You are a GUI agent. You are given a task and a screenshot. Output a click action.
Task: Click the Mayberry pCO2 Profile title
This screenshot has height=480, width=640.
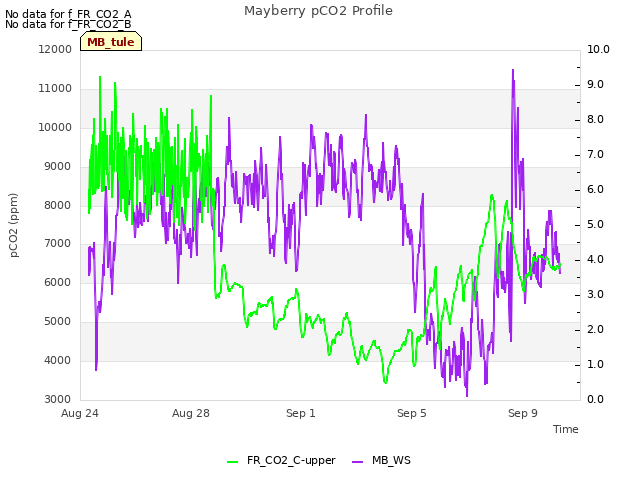318,11
